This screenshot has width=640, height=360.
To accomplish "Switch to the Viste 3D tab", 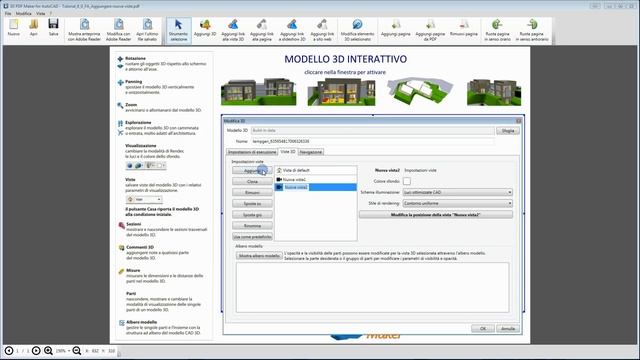I will click(x=288, y=151).
